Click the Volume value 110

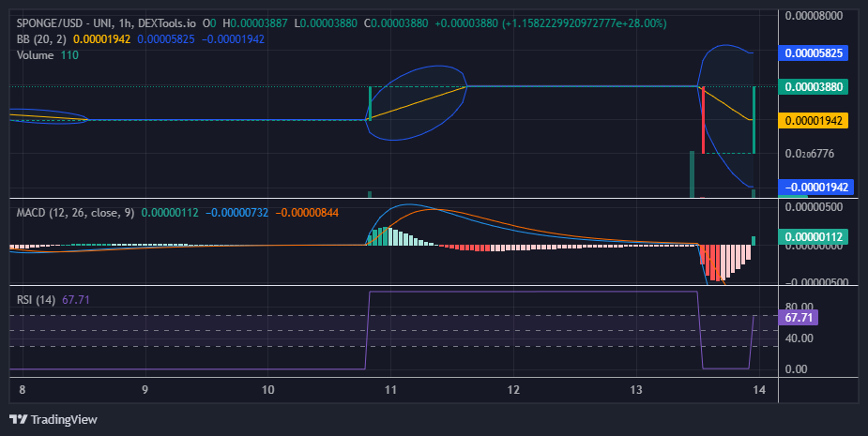(69, 55)
